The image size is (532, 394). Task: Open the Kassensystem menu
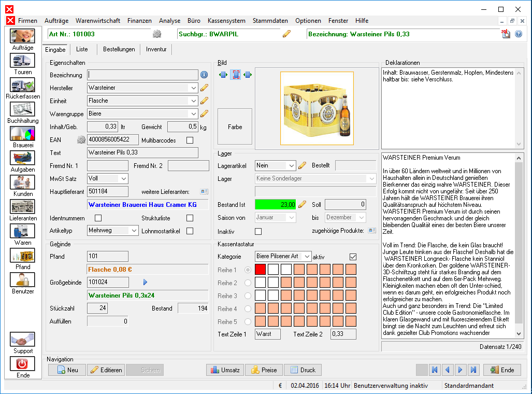[226, 21]
